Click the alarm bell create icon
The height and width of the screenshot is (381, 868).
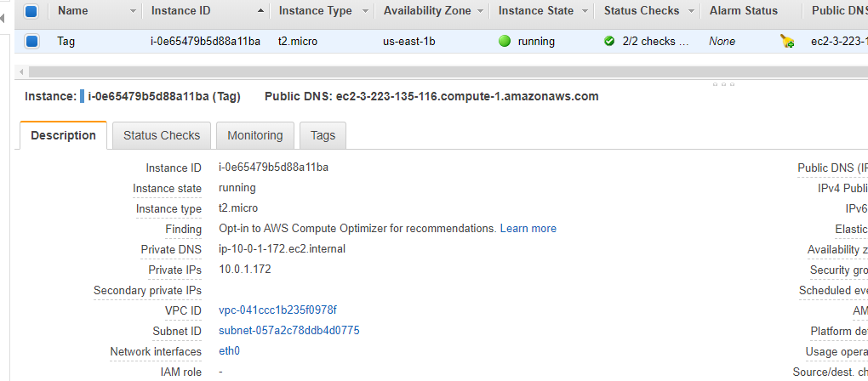point(787,42)
